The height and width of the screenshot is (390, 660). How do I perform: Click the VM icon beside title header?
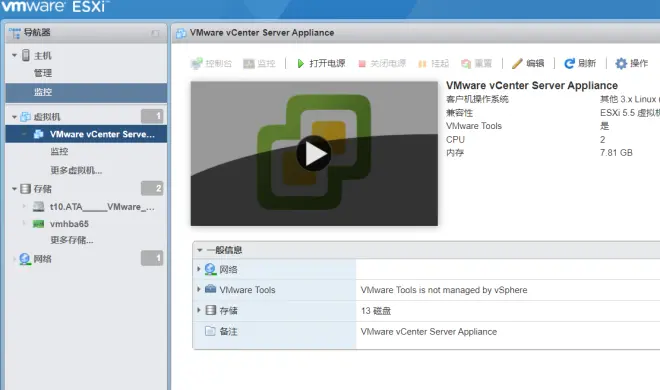click(181, 33)
